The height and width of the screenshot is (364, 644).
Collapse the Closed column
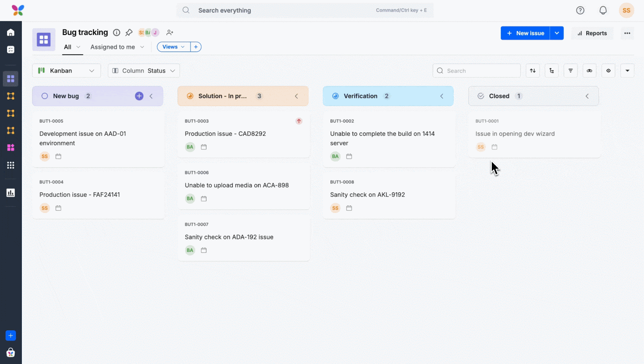[x=587, y=96]
